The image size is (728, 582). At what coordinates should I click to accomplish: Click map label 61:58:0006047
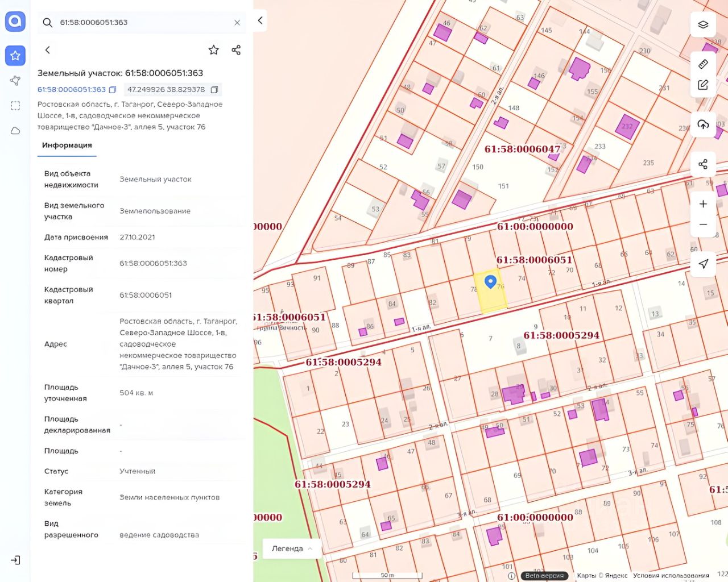coord(523,149)
